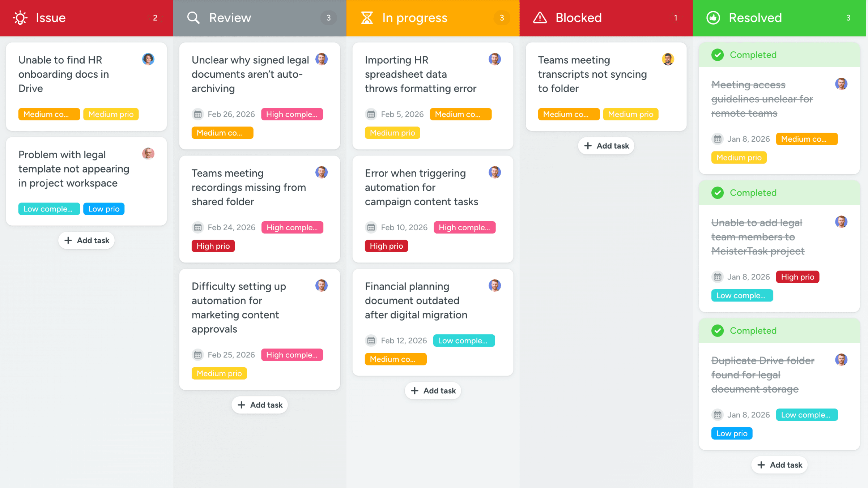
Task: Add a task in the Blocked column
Action: 606,146
